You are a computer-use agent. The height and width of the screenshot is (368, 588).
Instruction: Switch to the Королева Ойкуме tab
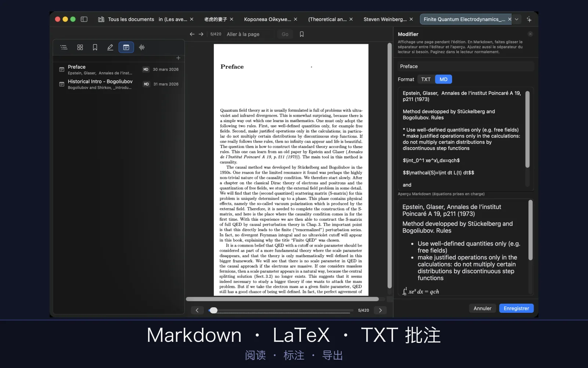268,19
